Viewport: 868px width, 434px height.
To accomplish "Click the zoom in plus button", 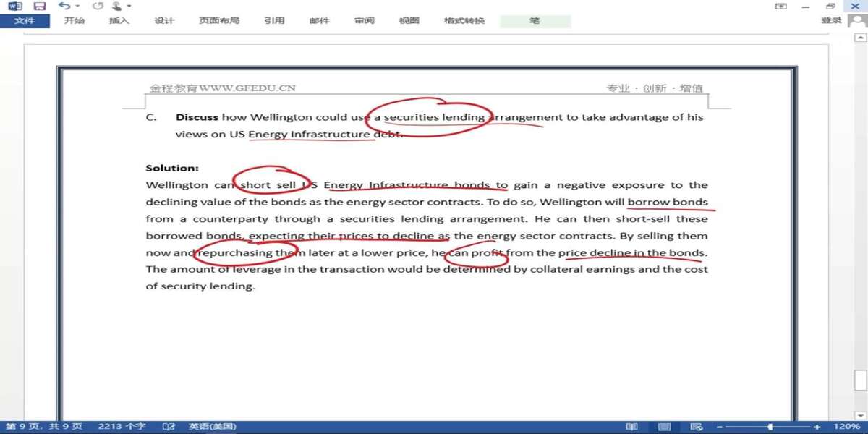I will tap(817, 427).
